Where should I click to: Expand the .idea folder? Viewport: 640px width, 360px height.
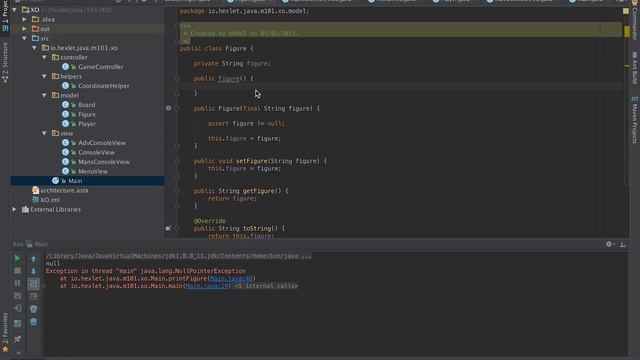(24, 19)
